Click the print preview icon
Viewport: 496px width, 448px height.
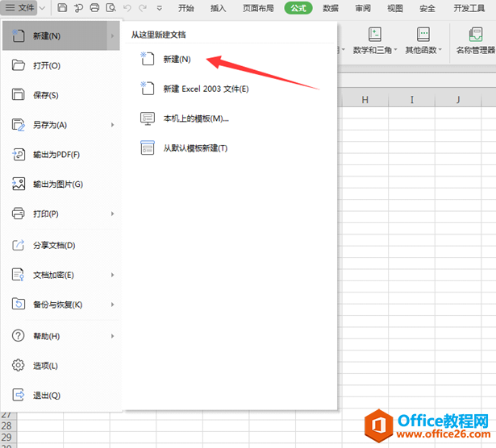(x=110, y=7)
